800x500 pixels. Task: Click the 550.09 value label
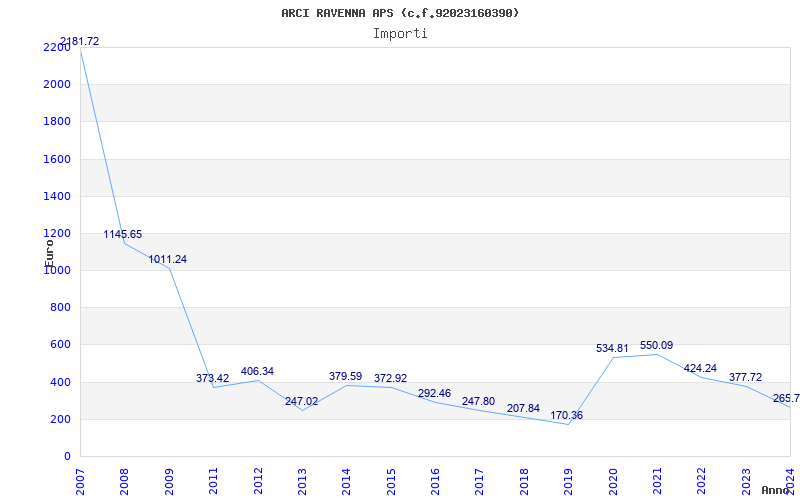click(657, 345)
